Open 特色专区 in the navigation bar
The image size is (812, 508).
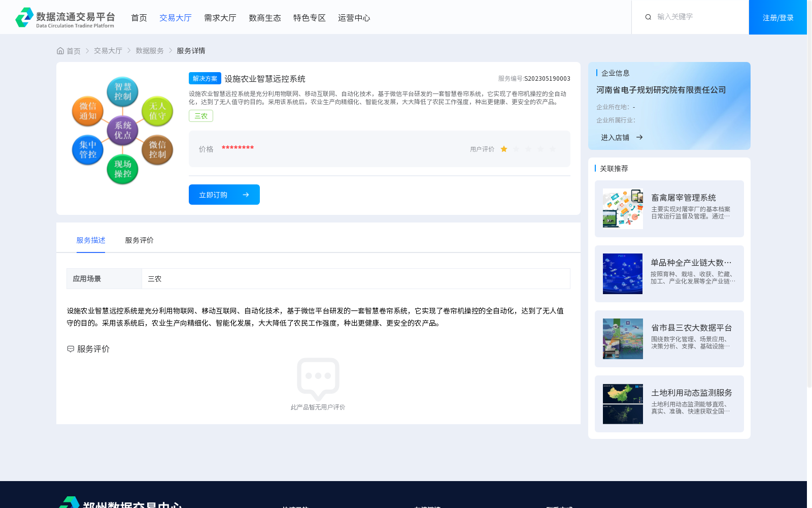(x=310, y=18)
